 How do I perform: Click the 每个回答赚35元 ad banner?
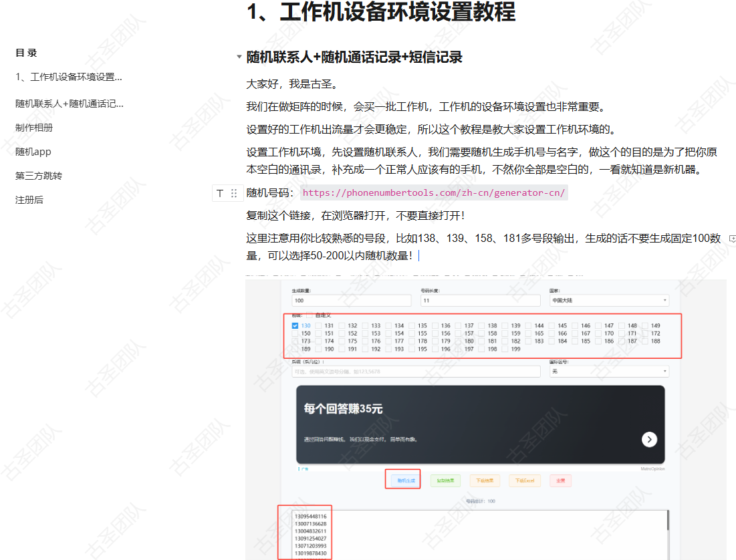(x=480, y=425)
